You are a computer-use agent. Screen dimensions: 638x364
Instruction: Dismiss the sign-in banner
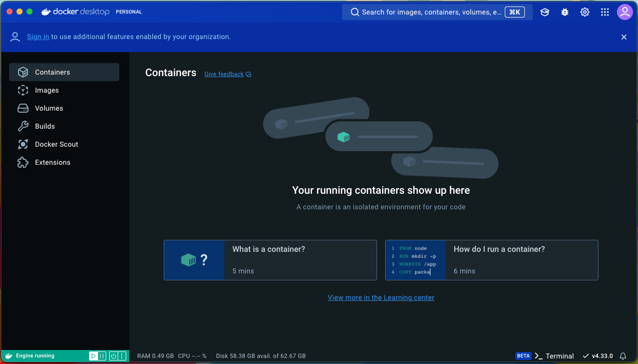coord(624,37)
